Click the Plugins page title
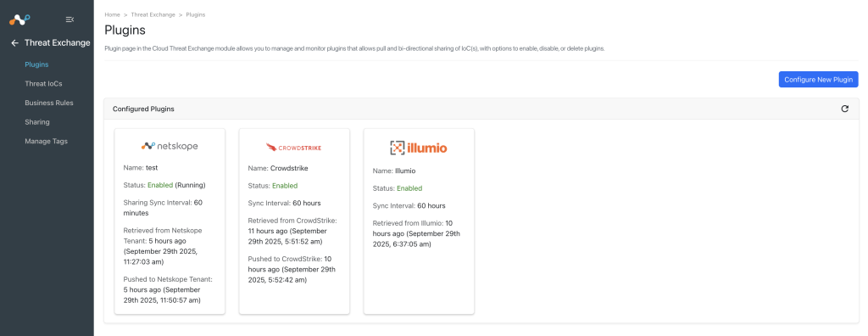Image resolution: width=868 pixels, height=336 pixels. pyautogui.click(x=125, y=31)
